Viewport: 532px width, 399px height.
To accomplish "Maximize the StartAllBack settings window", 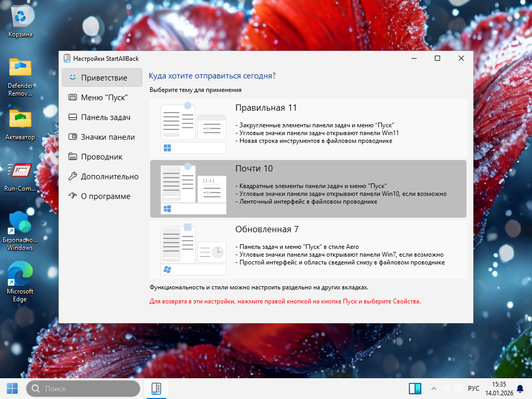I will [437, 58].
